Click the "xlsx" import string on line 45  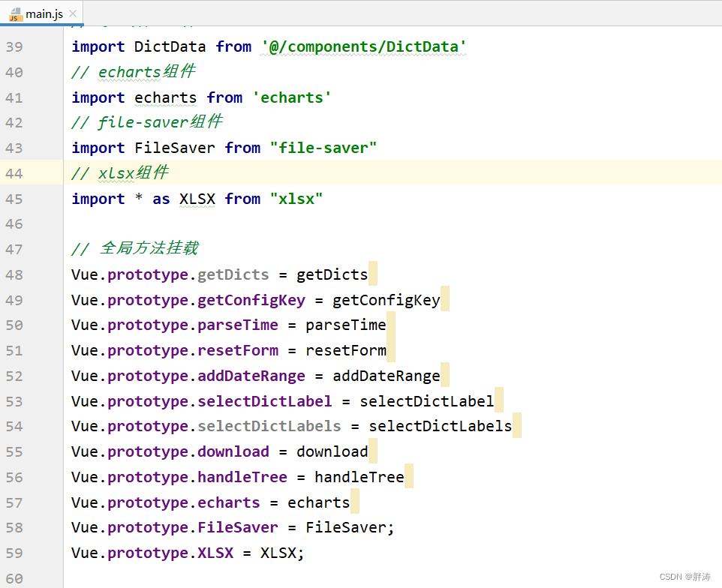point(296,199)
